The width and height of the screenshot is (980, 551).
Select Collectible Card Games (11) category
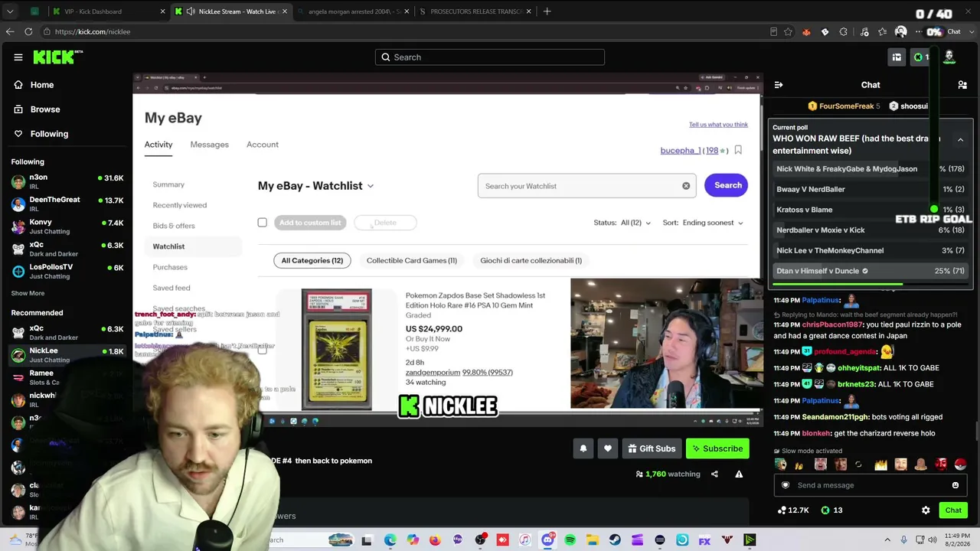[411, 260]
